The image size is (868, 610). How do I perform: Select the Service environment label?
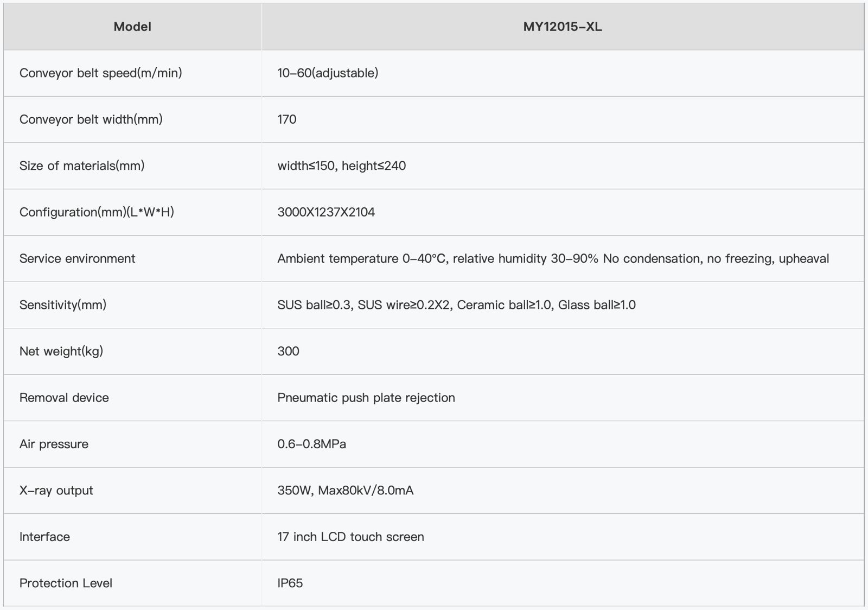coord(77,258)
